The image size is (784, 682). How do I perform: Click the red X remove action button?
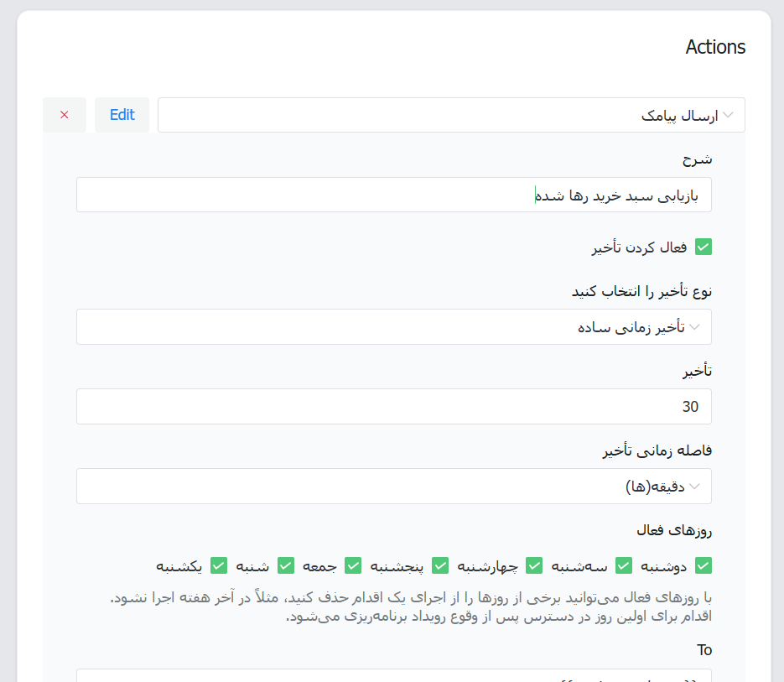pyautogui.click(x=65, y=115)
